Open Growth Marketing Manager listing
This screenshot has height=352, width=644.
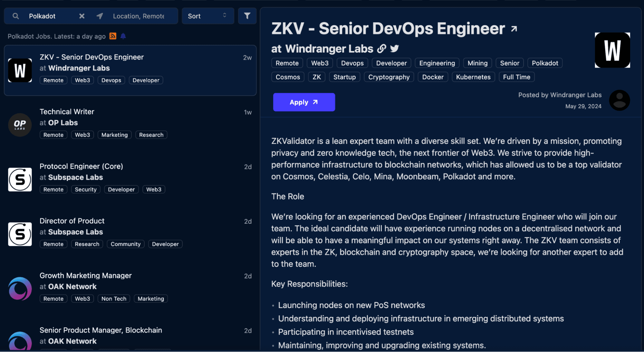tap(85, 276)
